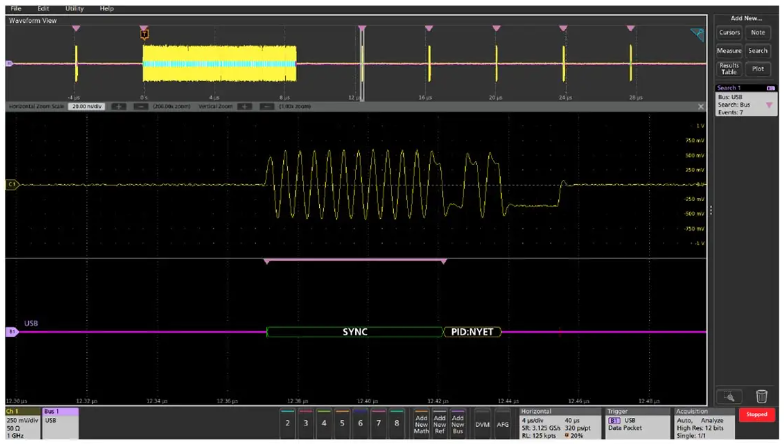Open the Horizontal settings badge

560,424
